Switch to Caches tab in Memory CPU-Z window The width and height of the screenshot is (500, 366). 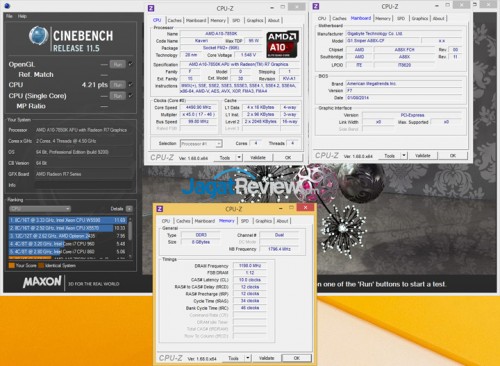coord(183,221)
